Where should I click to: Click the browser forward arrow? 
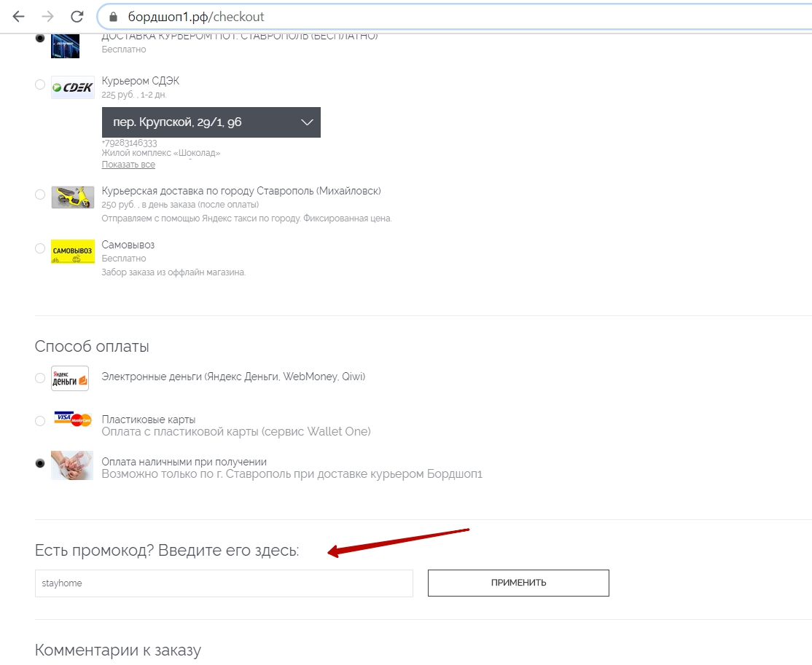click(x=47, y=16)
